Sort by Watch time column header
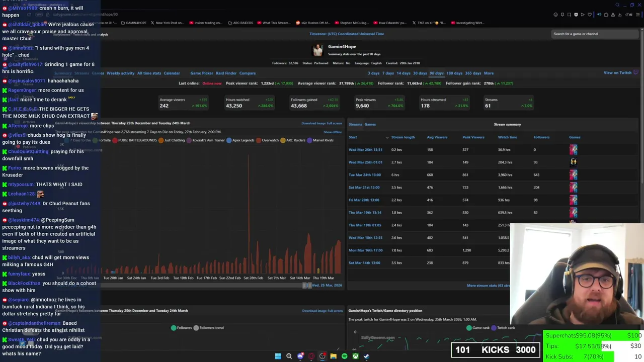Screen dimensions: 644x362 [507, 137]
